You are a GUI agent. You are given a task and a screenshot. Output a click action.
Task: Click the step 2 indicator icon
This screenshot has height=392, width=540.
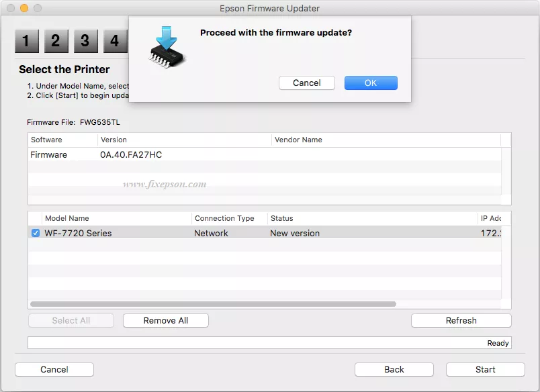pyautogui.click(x=55, y=42)
